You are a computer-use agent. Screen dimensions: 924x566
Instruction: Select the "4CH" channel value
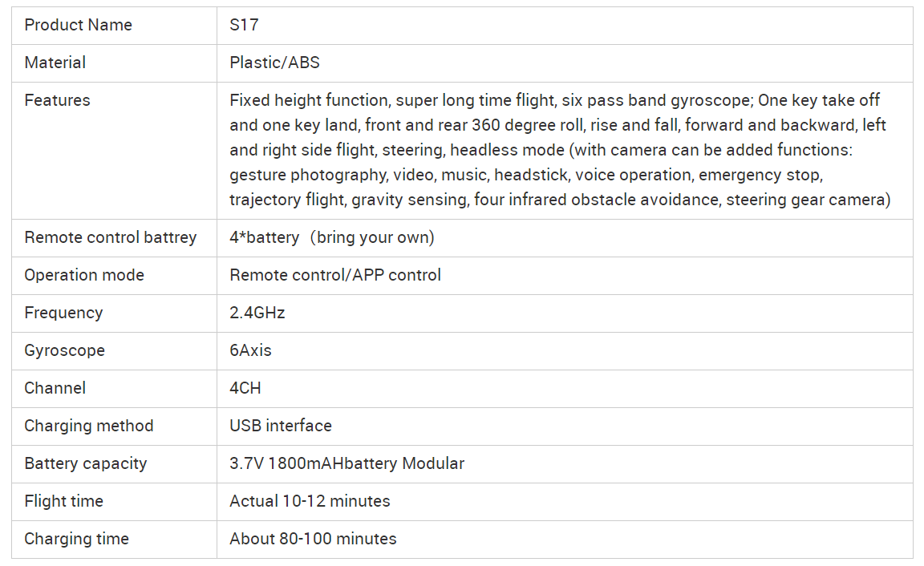245,388
